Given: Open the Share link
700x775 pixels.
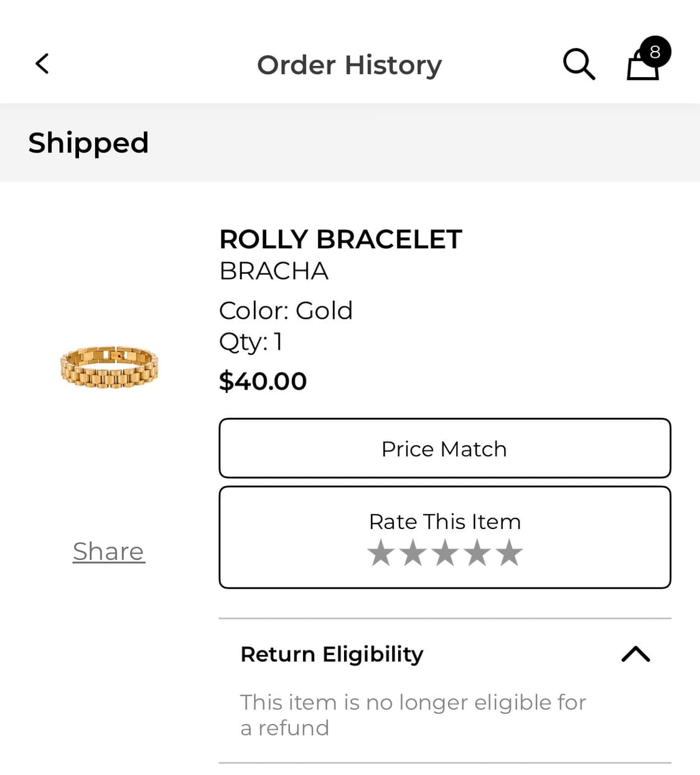Looking at the screenshot, I should [108, 551].
